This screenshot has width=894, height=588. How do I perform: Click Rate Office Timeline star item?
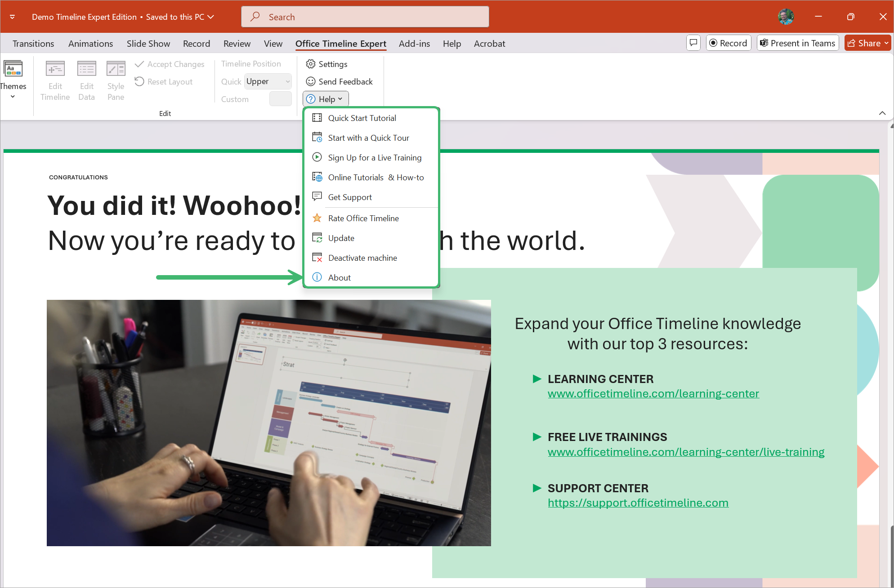coord(371,218)
